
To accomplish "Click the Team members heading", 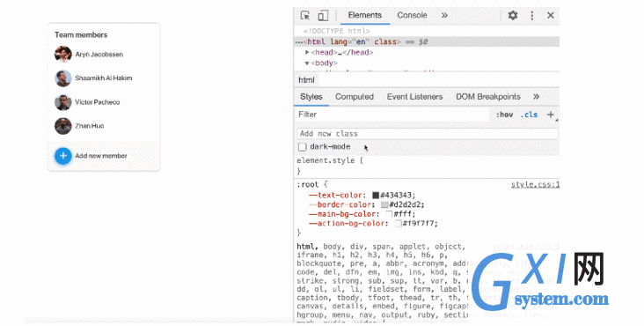I will [x=81, y=35].
